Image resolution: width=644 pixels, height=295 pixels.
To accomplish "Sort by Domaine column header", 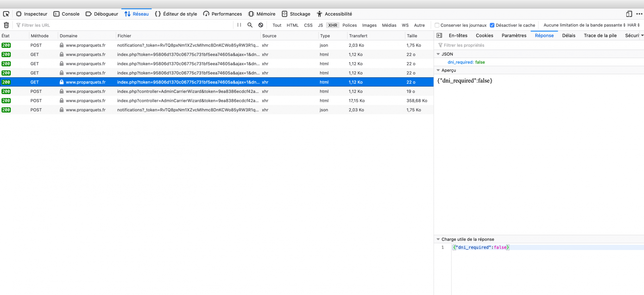I will pyautogui.click(x=87, y=36).
